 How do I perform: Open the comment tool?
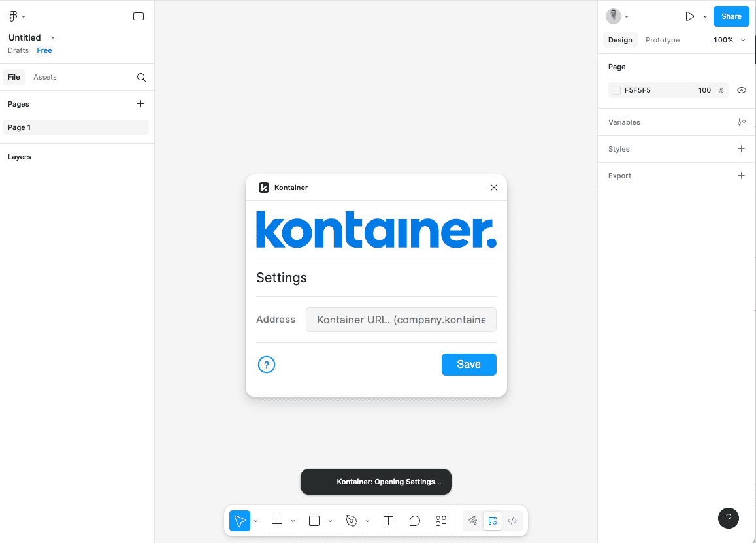point(414,521)
